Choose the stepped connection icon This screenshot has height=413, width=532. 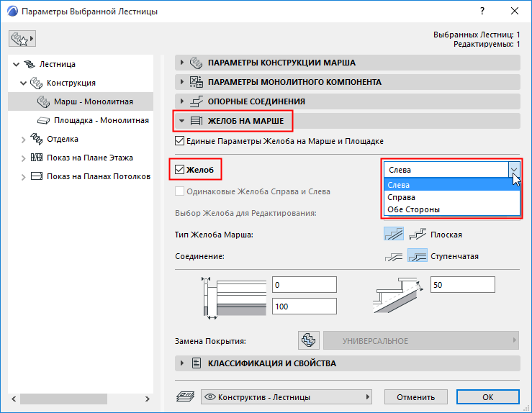418,256
